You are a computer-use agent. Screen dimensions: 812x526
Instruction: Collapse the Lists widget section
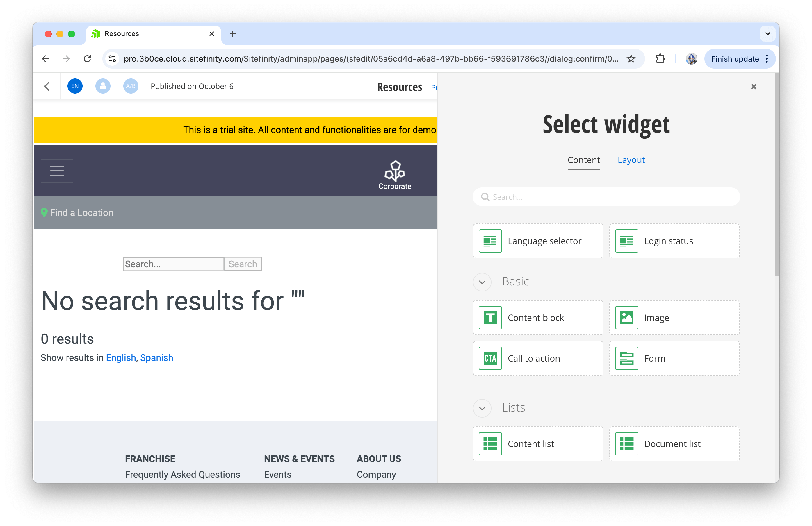(482, 408)
